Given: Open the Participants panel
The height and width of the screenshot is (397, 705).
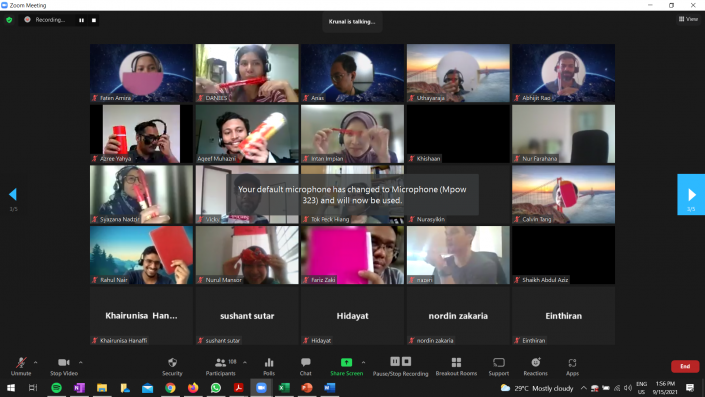Looking at the screenshot, I should (x=221, y=366).
